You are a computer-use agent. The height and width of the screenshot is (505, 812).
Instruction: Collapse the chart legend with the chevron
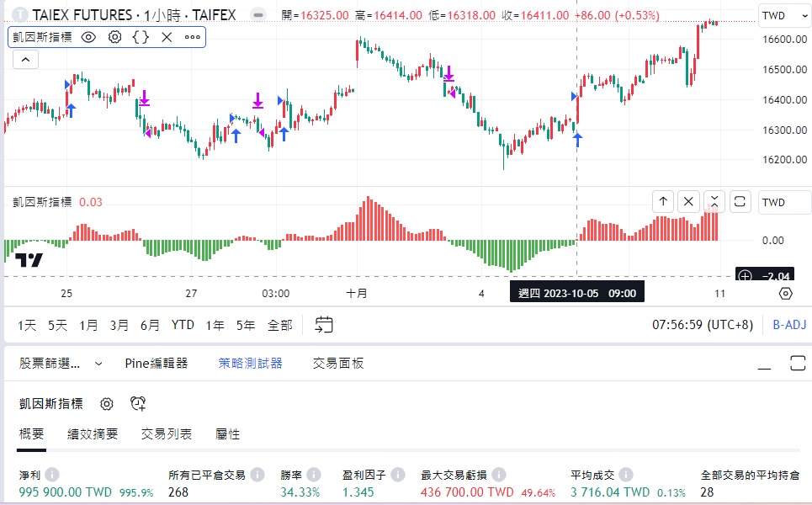tap(25, 59)
